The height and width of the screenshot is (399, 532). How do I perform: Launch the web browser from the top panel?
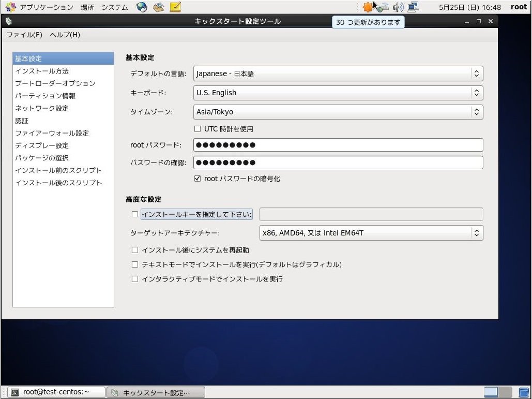click(x=142, y=7)
